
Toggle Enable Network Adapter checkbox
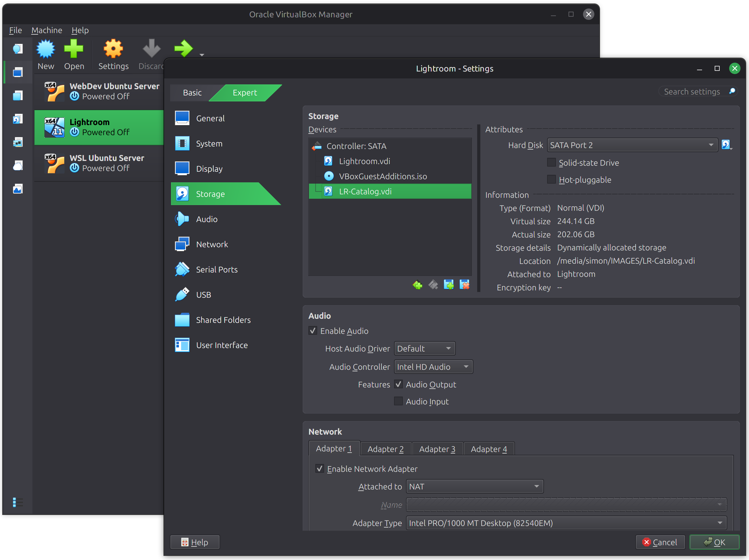[x=320, y=469]
